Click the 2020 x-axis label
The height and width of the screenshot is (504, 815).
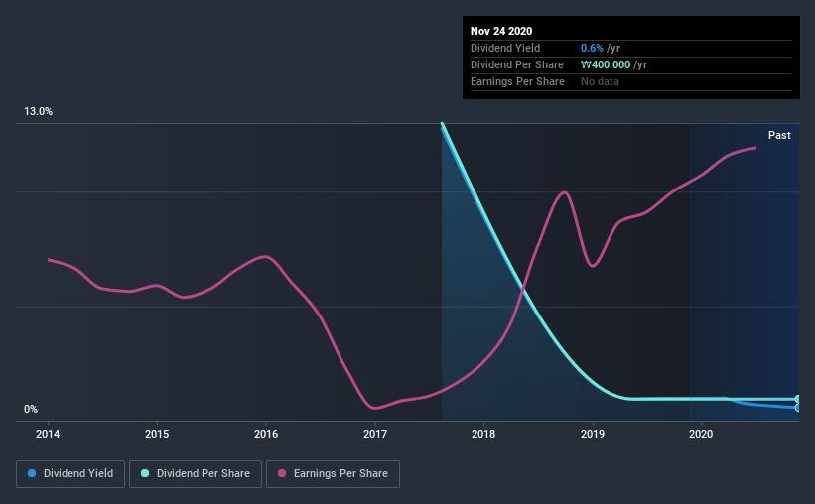click(x=701, y=434)
